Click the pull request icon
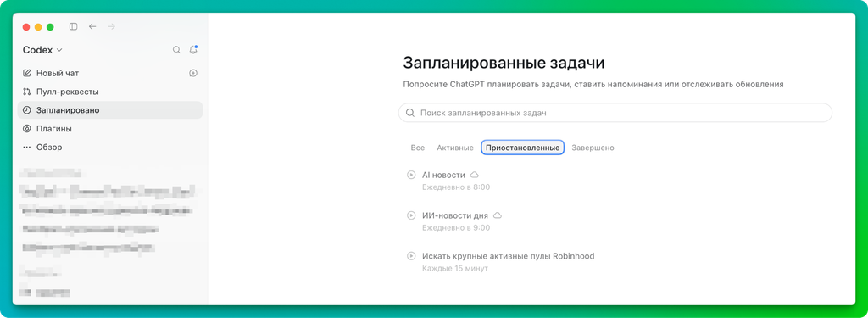 (x=26, y=92)
